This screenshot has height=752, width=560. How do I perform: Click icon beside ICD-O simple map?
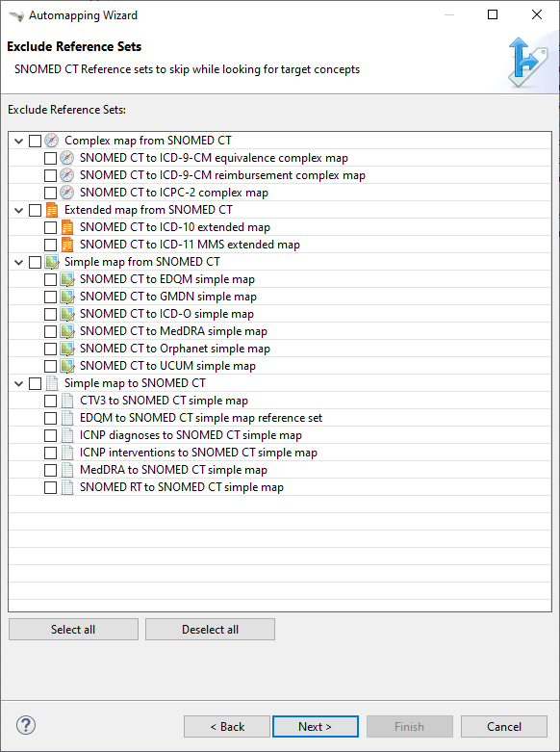67,314
